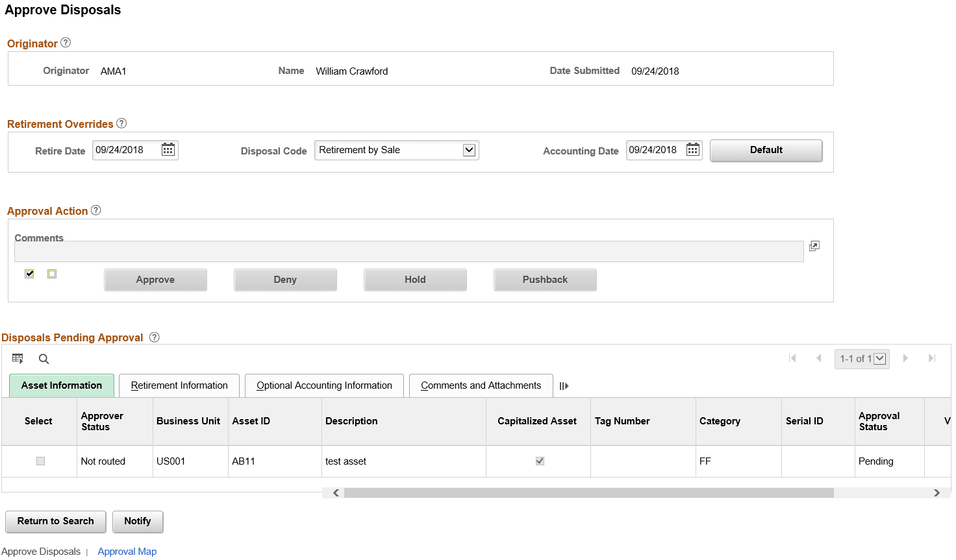The width and height of the screenshot is (956, 560).
Task: Pop out the Comments field editor
Action: click(x=814, y=246)
